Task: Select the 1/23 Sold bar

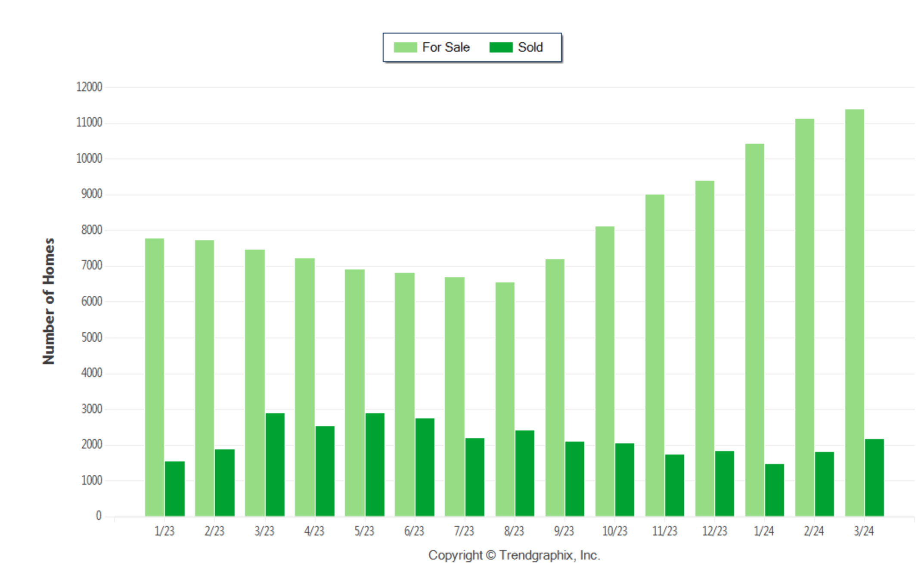Action: click(175, 489)
